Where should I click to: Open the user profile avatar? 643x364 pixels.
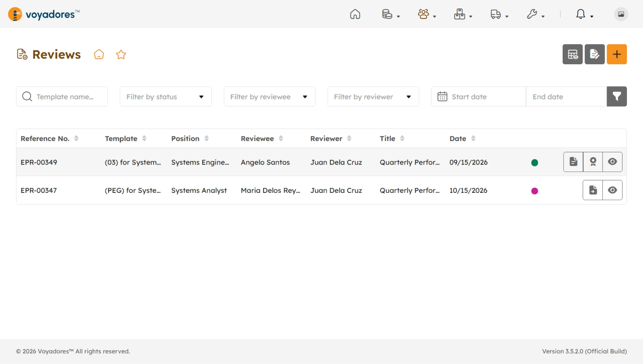tap(621, 14)
